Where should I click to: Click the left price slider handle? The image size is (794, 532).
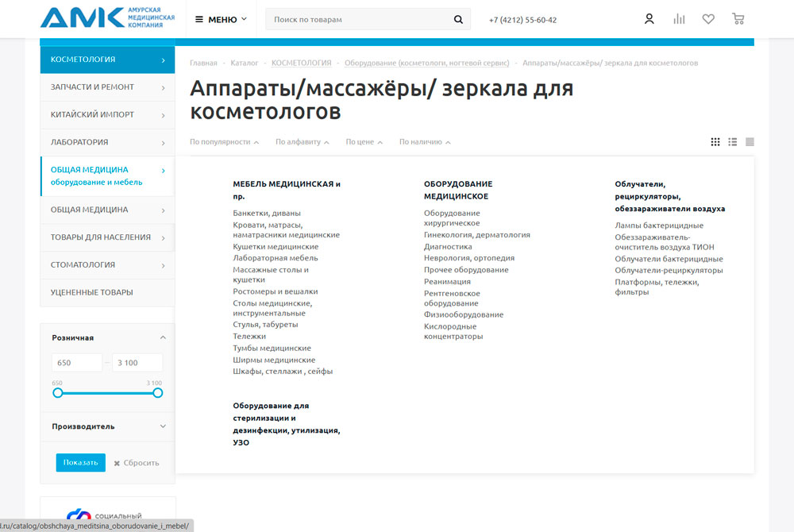pyautogui.click(x=58, y=393)
